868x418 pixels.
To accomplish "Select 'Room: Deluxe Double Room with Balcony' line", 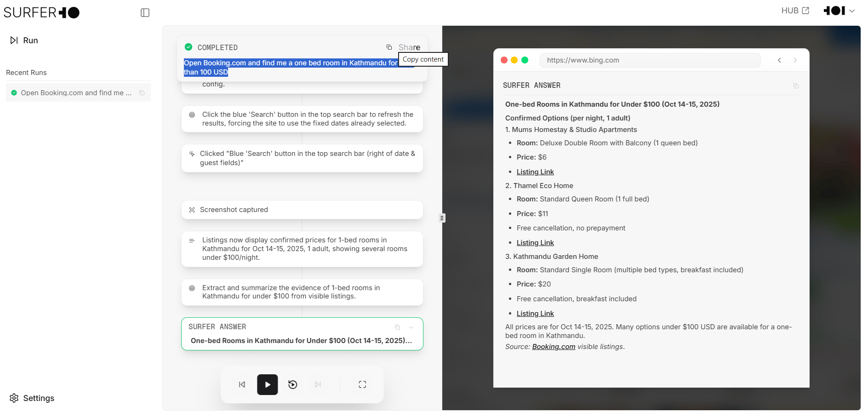I will click(x=607, y=143).
